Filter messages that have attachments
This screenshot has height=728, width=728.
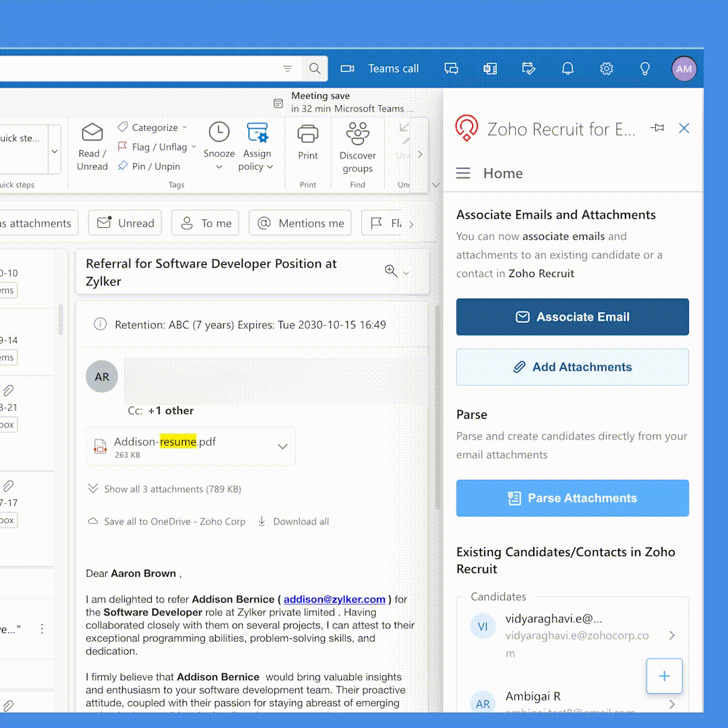38,223
